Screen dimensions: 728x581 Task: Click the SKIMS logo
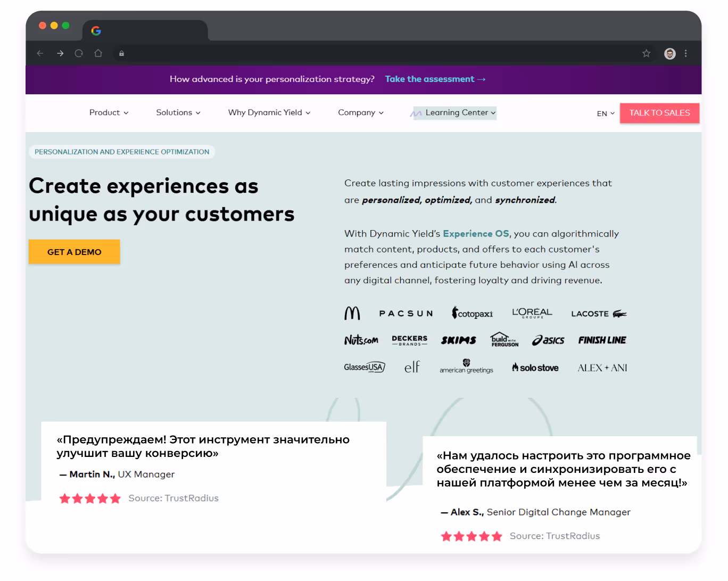pos(458,340)
